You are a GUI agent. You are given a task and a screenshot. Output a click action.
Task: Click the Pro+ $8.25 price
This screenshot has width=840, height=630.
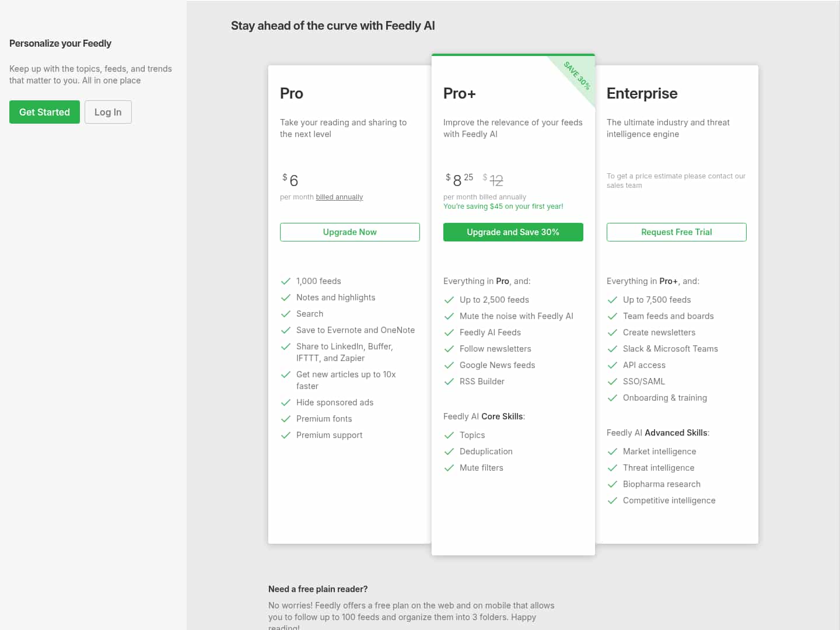click(x=460, y=180)
